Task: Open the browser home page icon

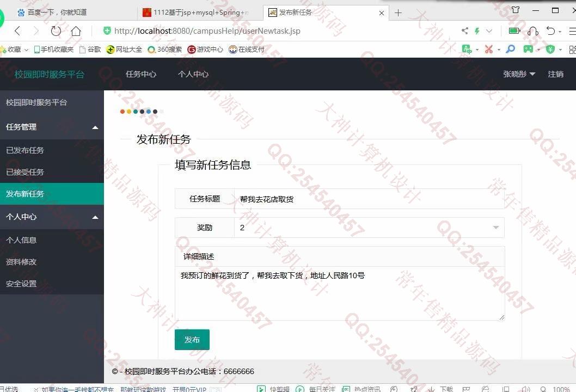Action: coord(76,31)
